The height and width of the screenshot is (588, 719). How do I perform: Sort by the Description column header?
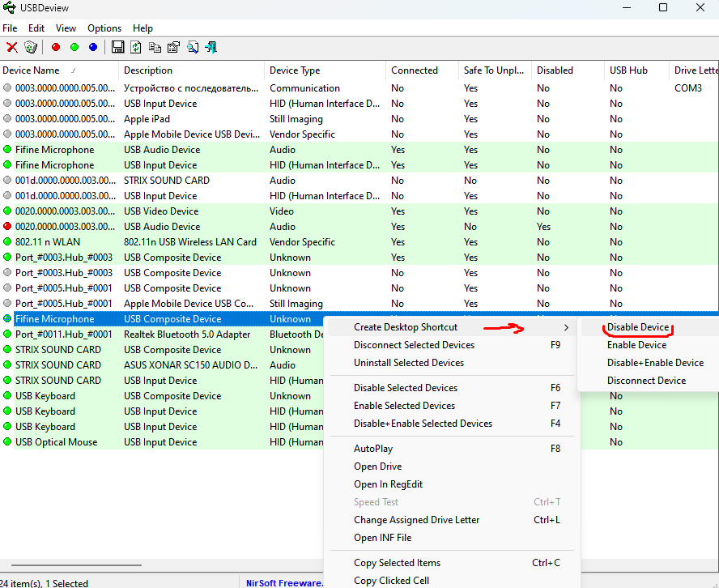pyautogui.click(x=191, y=70)
